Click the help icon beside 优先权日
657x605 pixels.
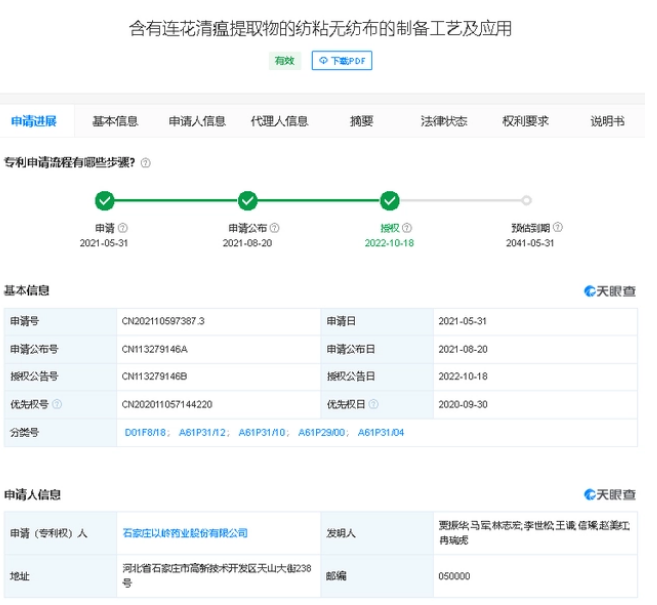tap(373, 405)
